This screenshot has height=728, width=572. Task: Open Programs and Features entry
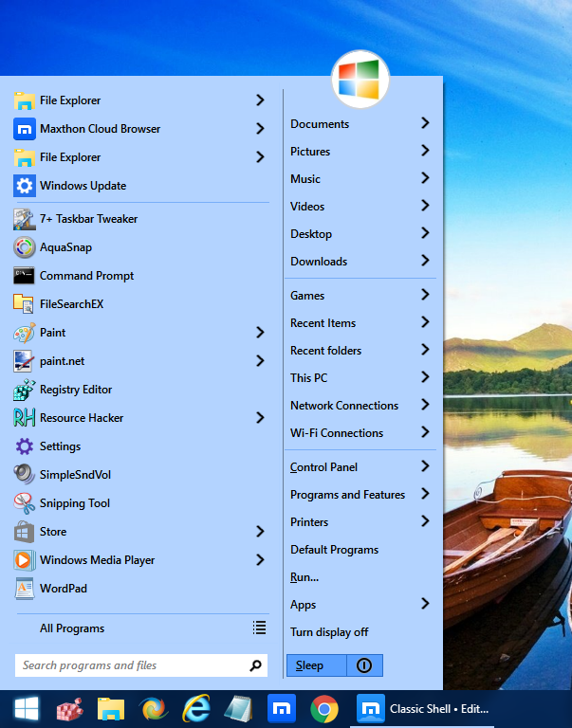coord(360,495)
